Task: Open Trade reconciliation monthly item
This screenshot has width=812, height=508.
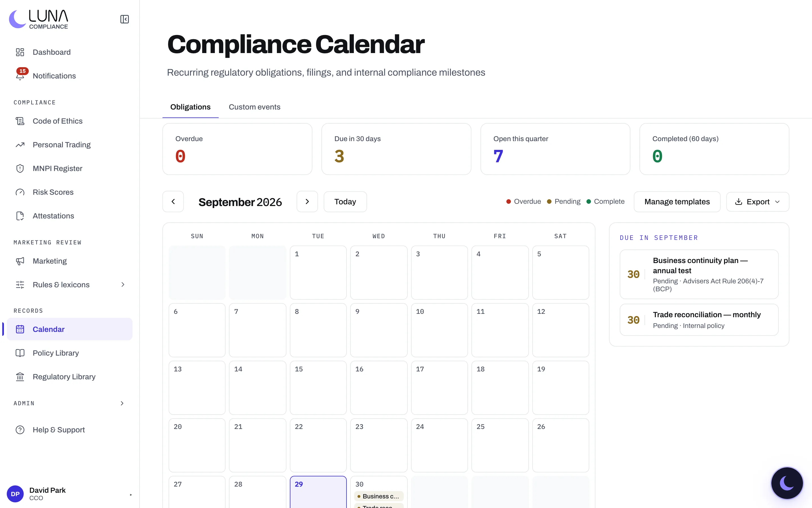Action: 699,320
